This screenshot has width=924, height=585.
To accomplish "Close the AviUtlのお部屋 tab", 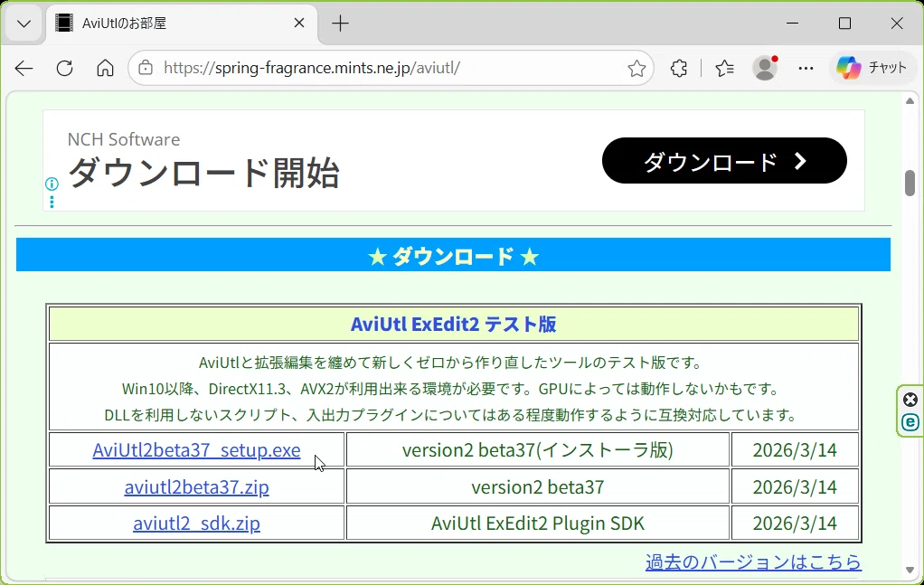I will [299, 23].
